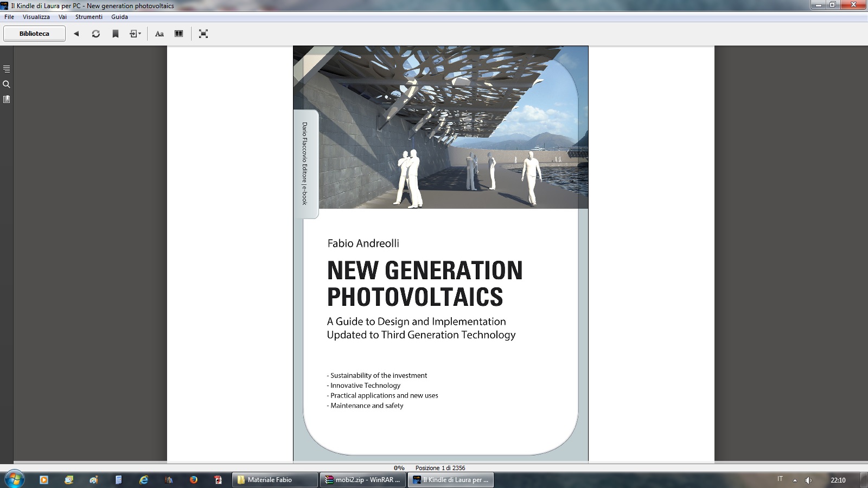Open the Strumenti menu
This screenshot has height=488, width=868.
pos(89,17)
